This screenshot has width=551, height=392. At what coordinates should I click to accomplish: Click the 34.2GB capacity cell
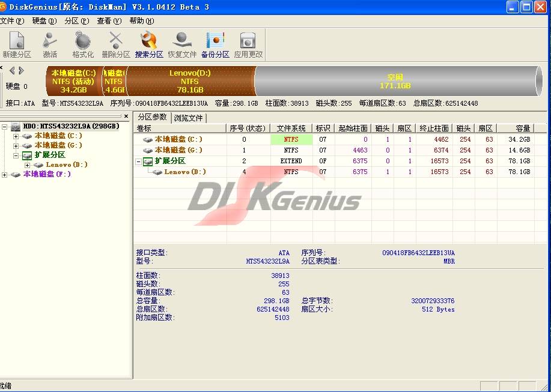tap(519, 140)
